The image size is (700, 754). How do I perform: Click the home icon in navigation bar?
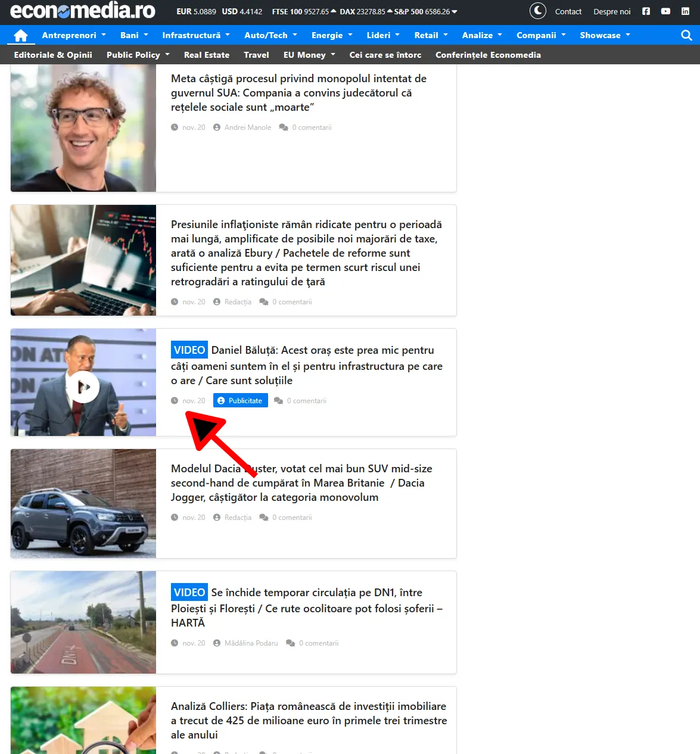coord(21,36)
